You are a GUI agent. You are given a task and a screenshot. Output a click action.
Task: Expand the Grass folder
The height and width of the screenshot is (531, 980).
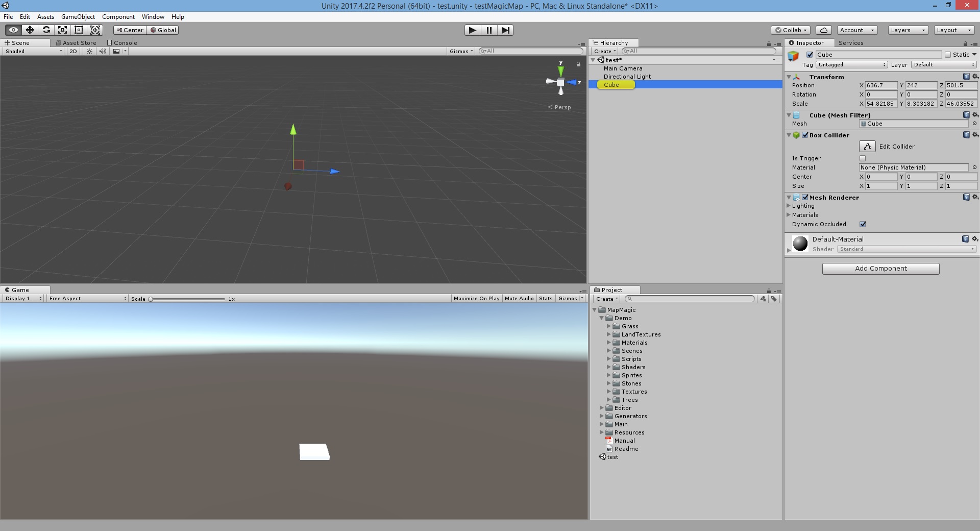tap(609, 326)
